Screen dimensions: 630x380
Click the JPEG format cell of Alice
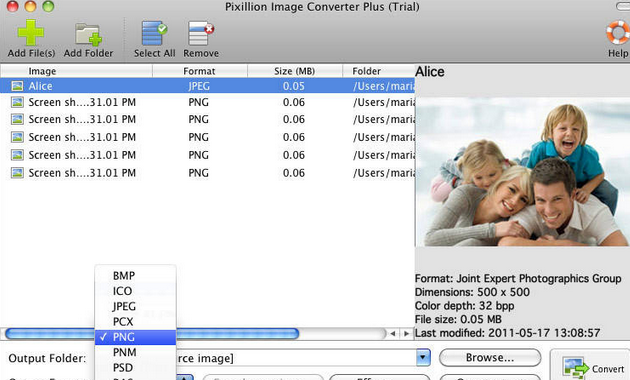[x=199, y=86]
